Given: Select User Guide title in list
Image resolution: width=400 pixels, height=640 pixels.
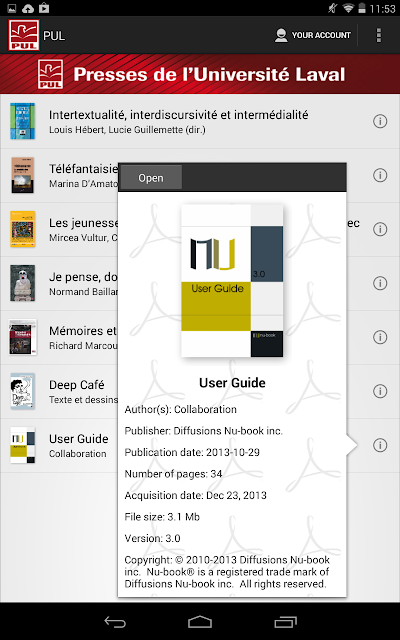Looking at the screenshot, I should point(79,439).
